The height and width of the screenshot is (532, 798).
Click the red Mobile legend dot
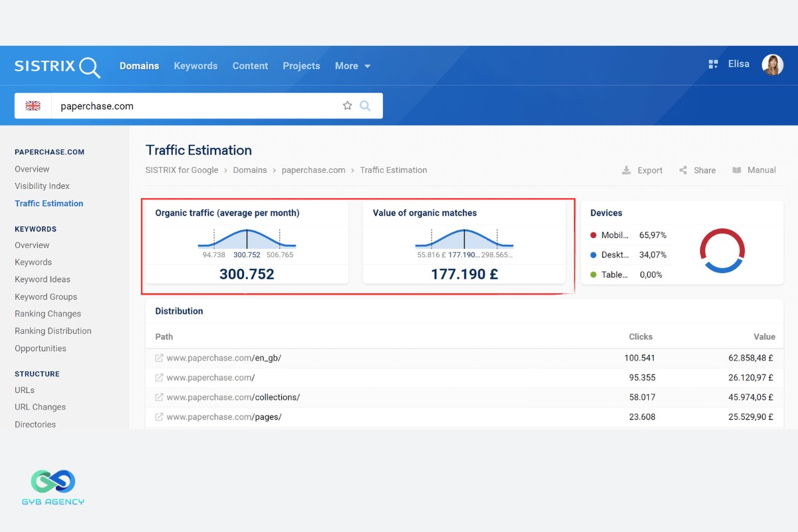[x=593, y=235]
